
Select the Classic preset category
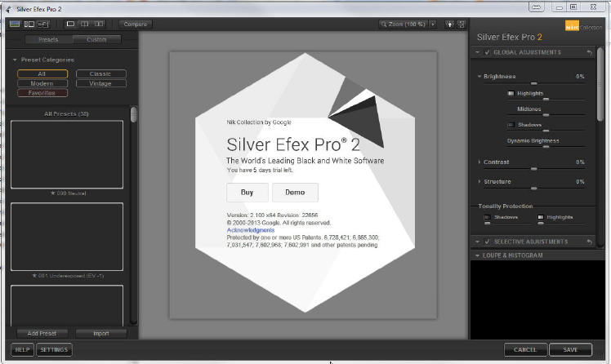click(101, 74)
